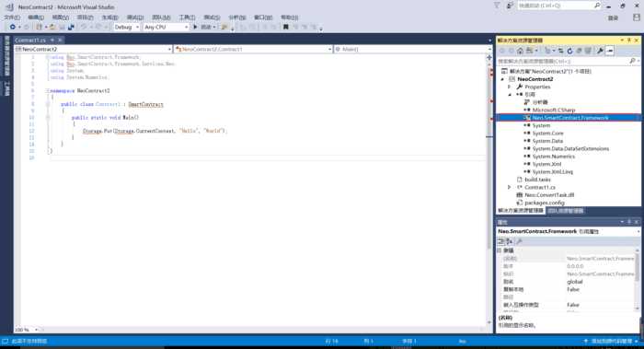Click the Start debugging play button
The height and width of the screenshot is (349, 644).
195,27
